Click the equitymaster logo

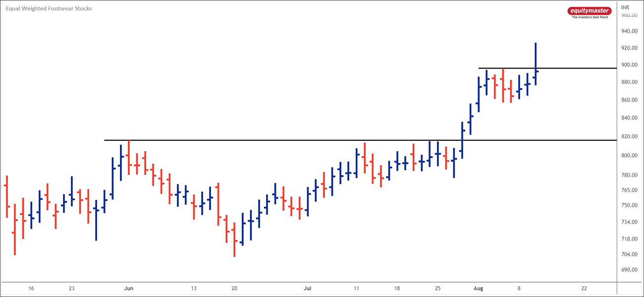coord(589,10)
